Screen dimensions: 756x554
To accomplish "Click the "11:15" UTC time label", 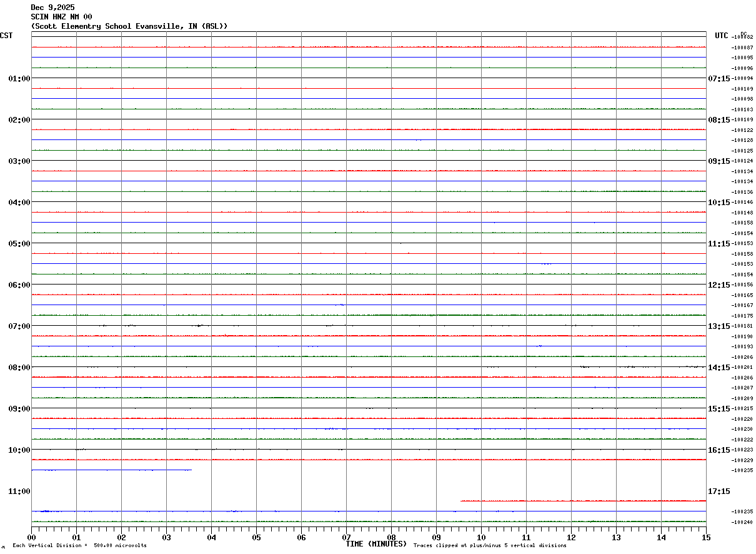I will pos(719,244).
